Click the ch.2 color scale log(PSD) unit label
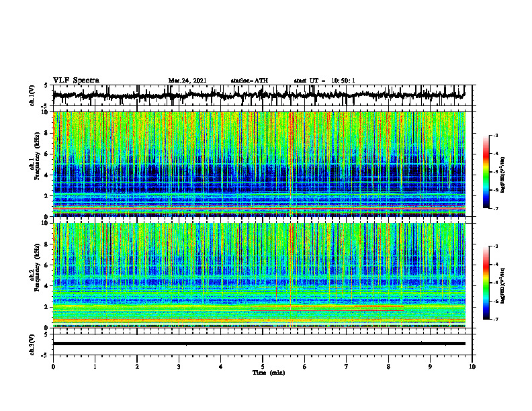This screenshot has height=411, width=532. click(503, 285)
